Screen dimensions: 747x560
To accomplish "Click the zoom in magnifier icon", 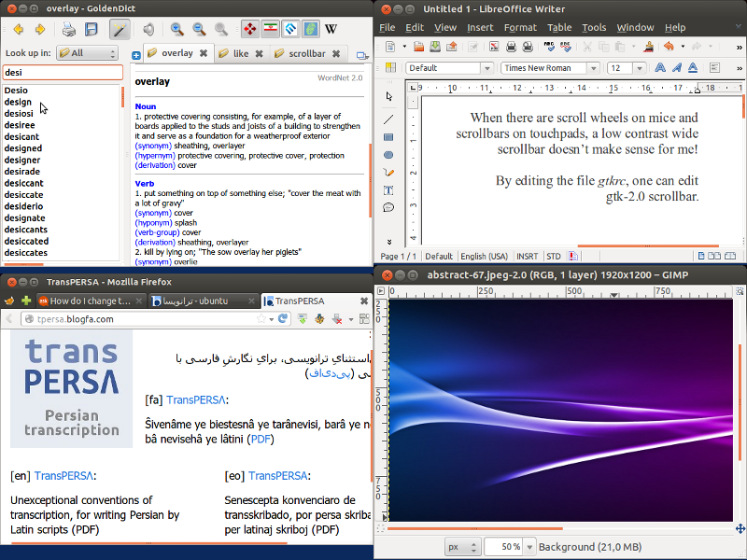I will click(x=177, y=30).
